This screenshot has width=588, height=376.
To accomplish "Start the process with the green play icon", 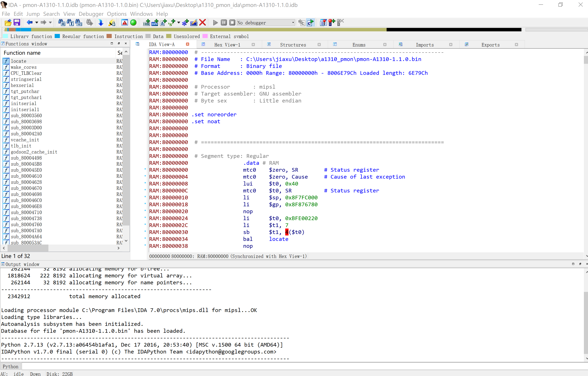I will (215, 22).
